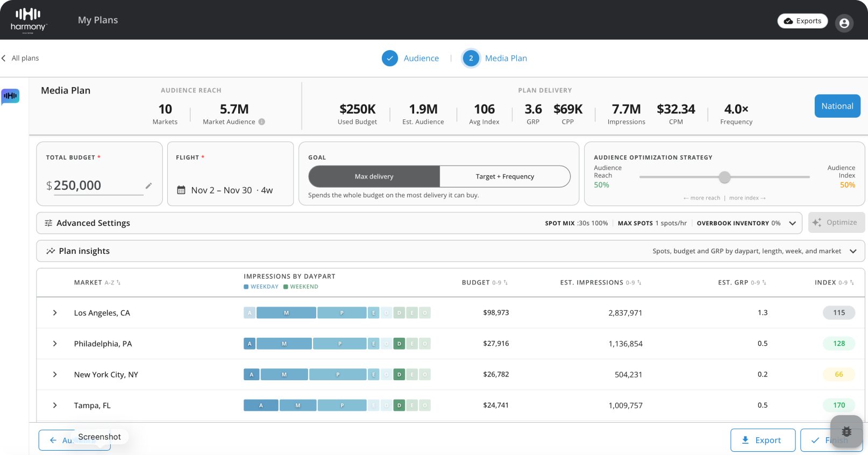Viewport: 868px width, 455px height.
Task: Sort by Budget column sort icon
Action: pyautogui.click(x=506, y=282)
